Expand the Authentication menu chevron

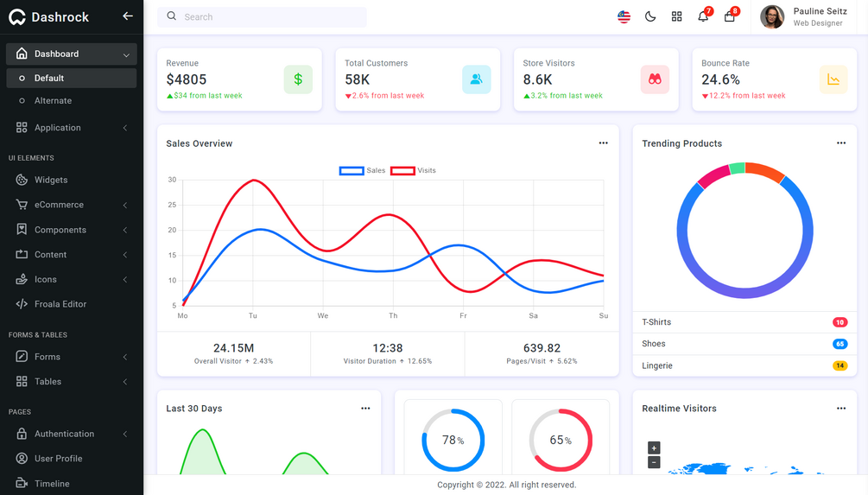(125, 434)
